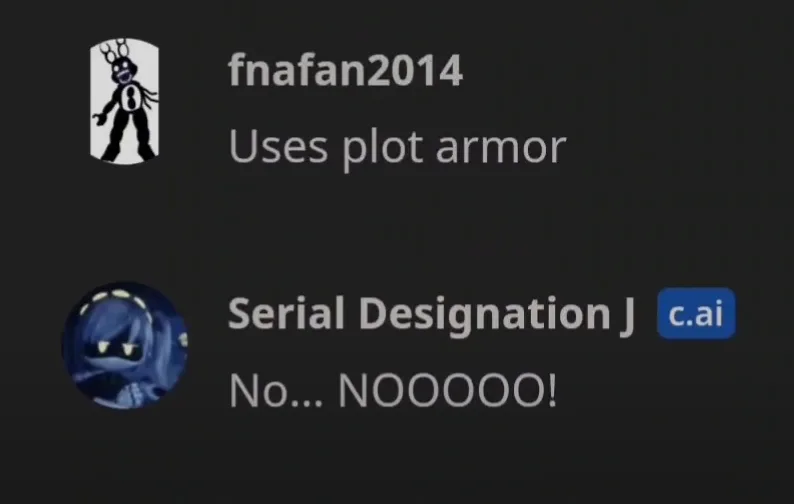Click the word "Designation" in the name
This screenshot has width=794, height=504.
tap(484, 315)
